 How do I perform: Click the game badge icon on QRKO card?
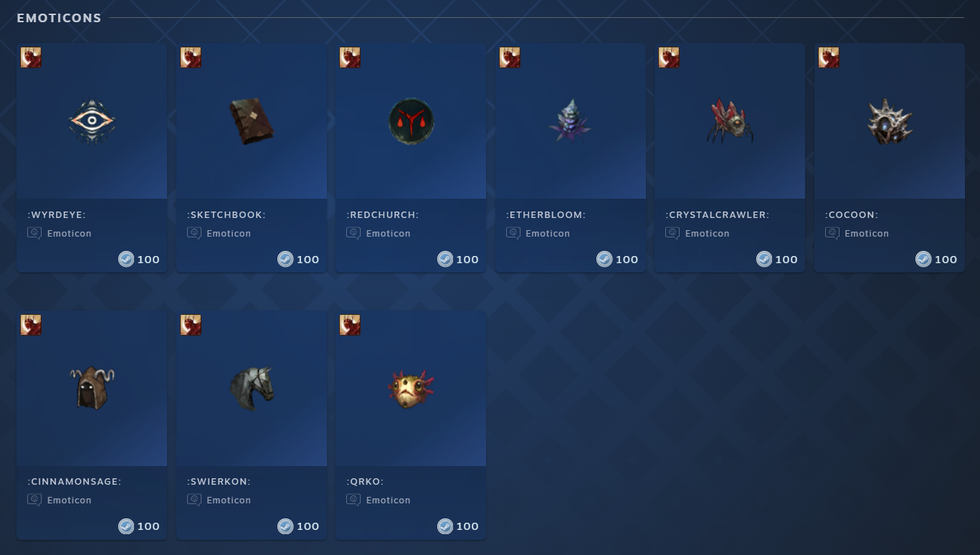[350, 325]
